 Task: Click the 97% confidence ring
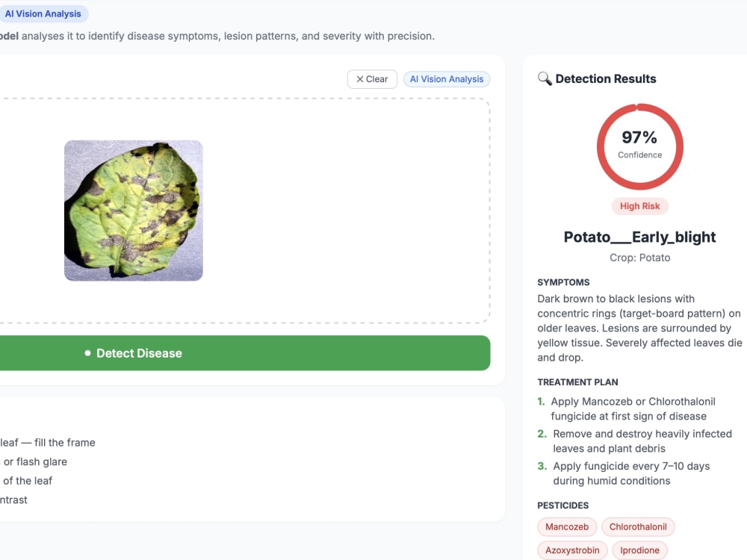[x=640, y=146]
